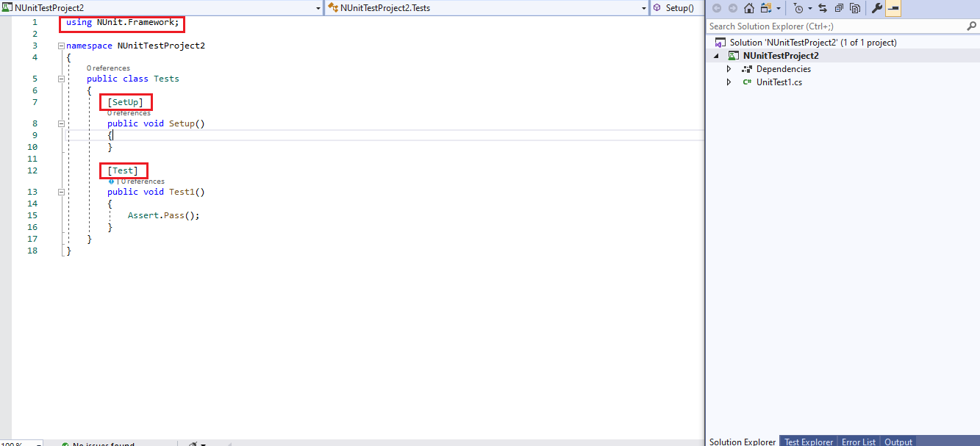Collapse the code region on line 5
Image resolution: width=980 pixels, height=446 pixels.
click(x=60, y=79)
